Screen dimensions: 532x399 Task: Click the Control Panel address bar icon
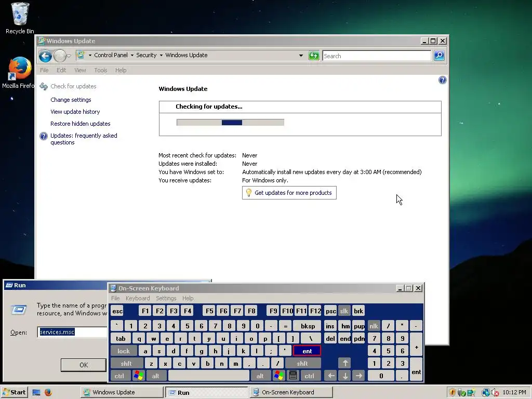point(81,55)
